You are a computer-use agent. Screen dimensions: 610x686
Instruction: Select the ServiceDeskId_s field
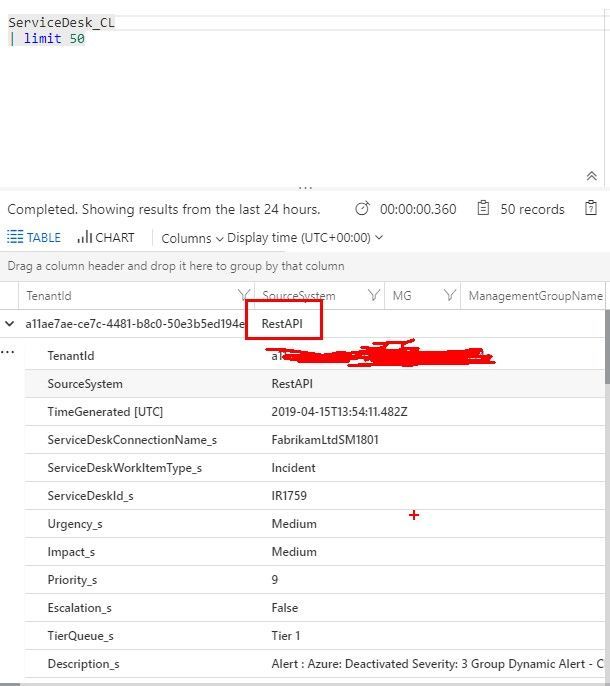point(91,496)
